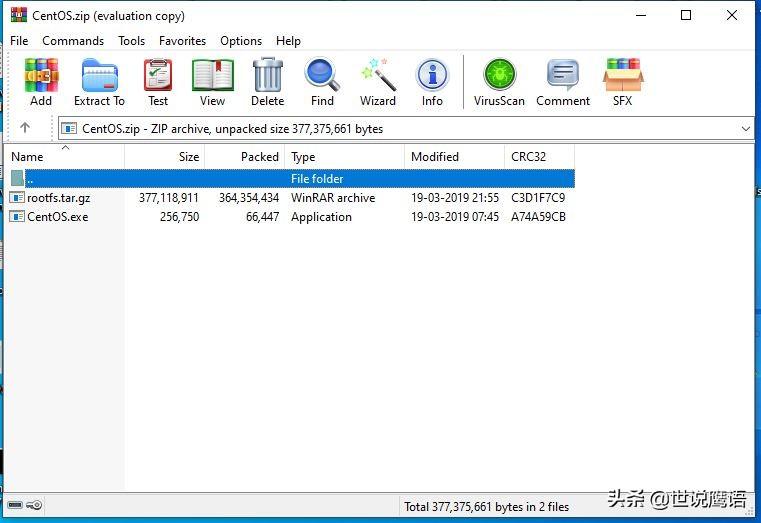The width and height of the screenshot is (761, 523).
Task: Open the Favorites menu
Action: click(x=182, y=41)
